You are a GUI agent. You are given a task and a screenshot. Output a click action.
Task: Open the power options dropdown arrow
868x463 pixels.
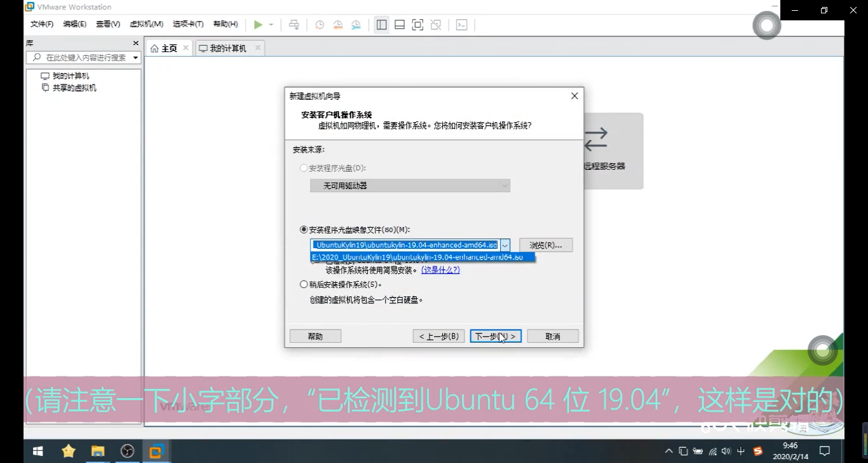[271, 25]
